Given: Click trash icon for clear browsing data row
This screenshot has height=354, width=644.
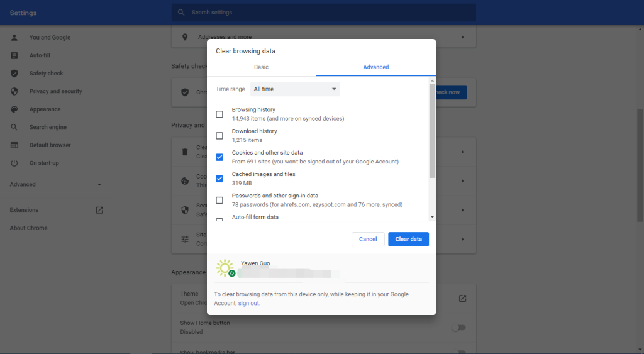Looking at the screenshot, I should click(x=185, y=152).
